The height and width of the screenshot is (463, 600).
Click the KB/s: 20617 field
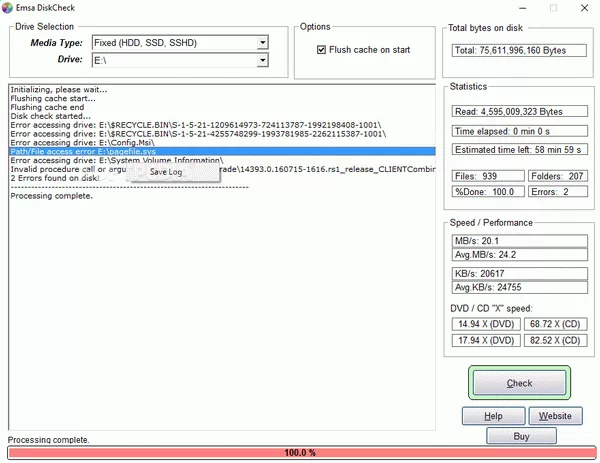coord(519,274)
